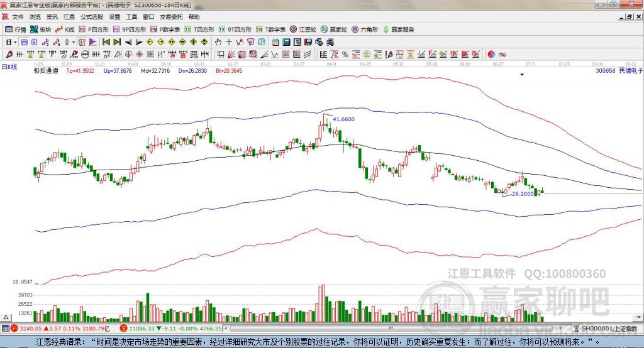The width and height of the screenshot is (644, 348).
Task: Click the blue infinity loop icon
Action: click(x=502, y=54)
